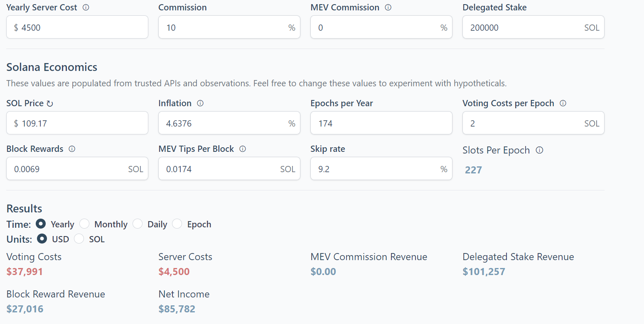Click the Server Costs value $4,500
This screenshot has width=644, height=324.
coord(174,272)
